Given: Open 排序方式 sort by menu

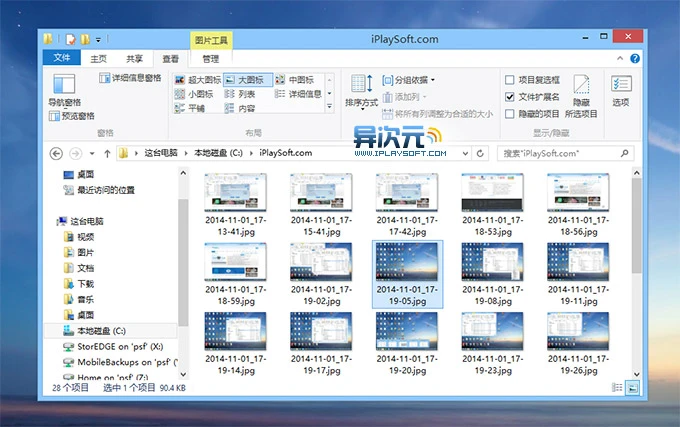Looking at the screenshot, I should [x=361, y=92].
